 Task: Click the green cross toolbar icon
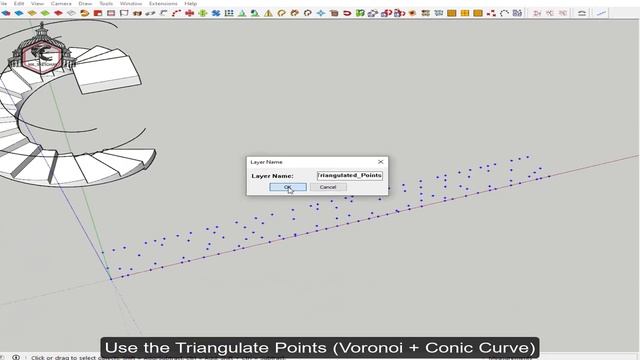[202, 13]
